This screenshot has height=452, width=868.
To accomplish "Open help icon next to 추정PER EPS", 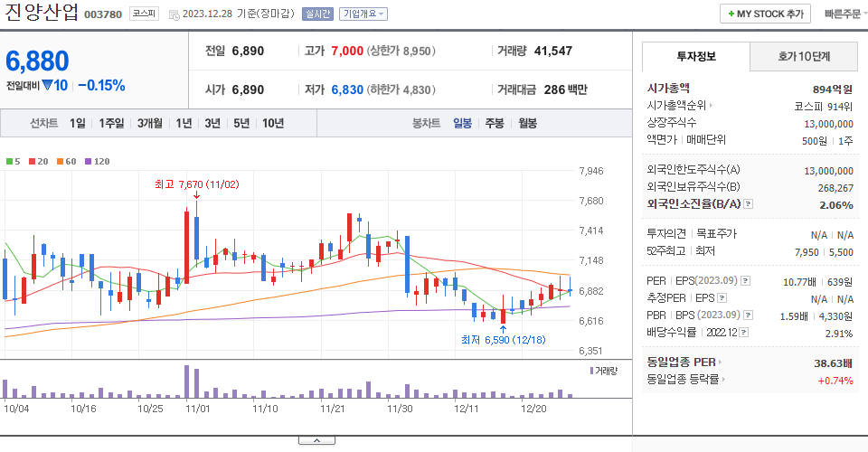I will [x=722, y=298].
